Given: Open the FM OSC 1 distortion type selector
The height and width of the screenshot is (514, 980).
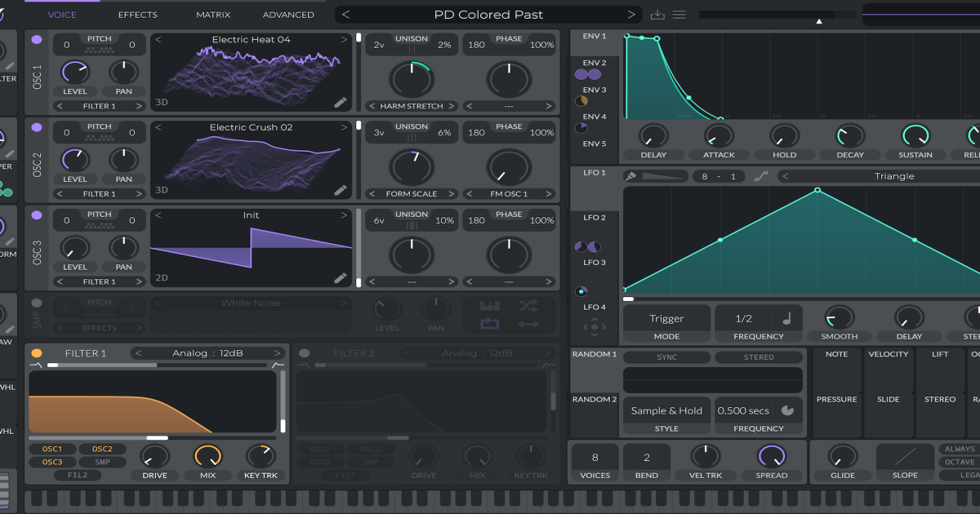Looking at the screenshot, I should (509, 194).
